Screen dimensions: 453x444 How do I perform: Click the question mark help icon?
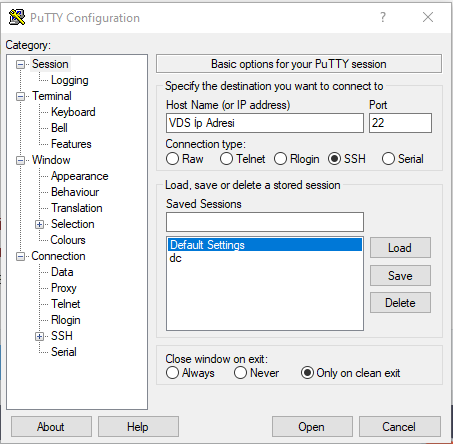(x=383, y=17)
